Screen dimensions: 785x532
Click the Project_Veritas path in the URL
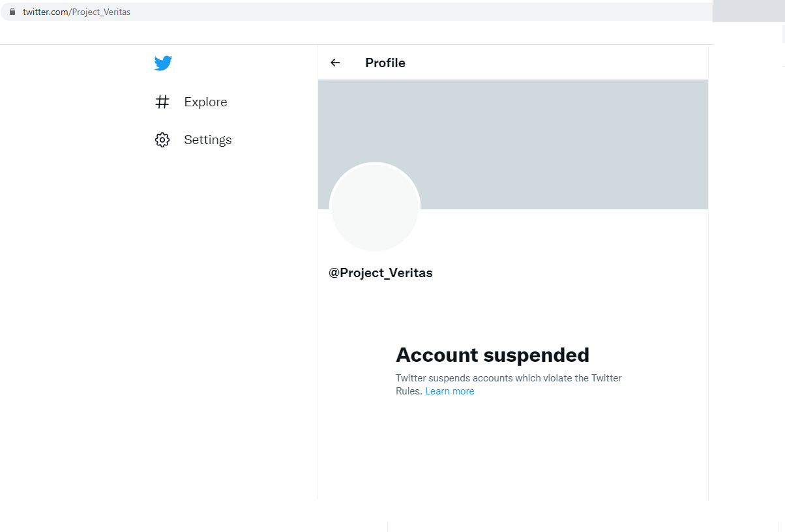coord(101,12)
